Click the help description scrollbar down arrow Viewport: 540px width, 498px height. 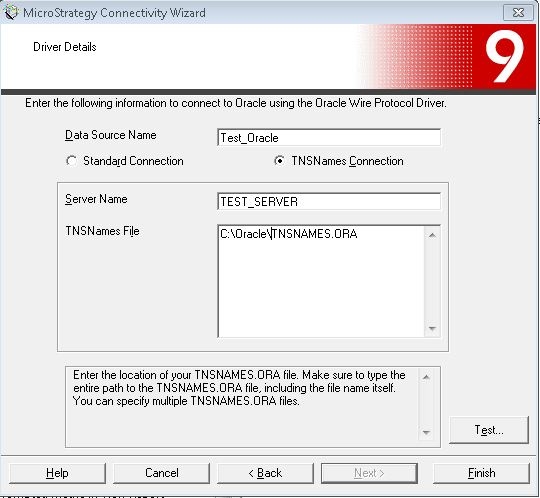[x=426, y=432]
